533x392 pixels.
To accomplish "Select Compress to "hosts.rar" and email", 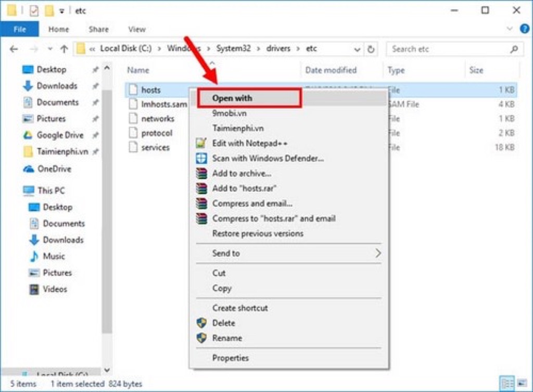I will 274,218.
